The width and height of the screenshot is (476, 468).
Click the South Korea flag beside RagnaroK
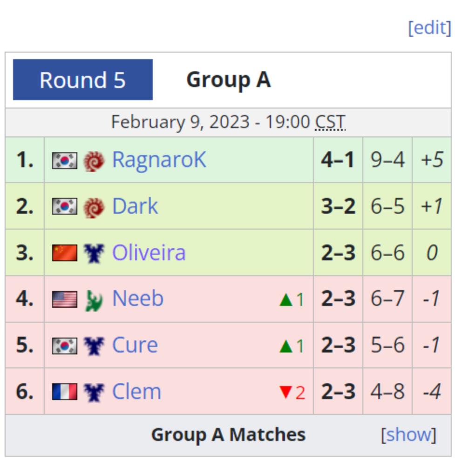64,161
